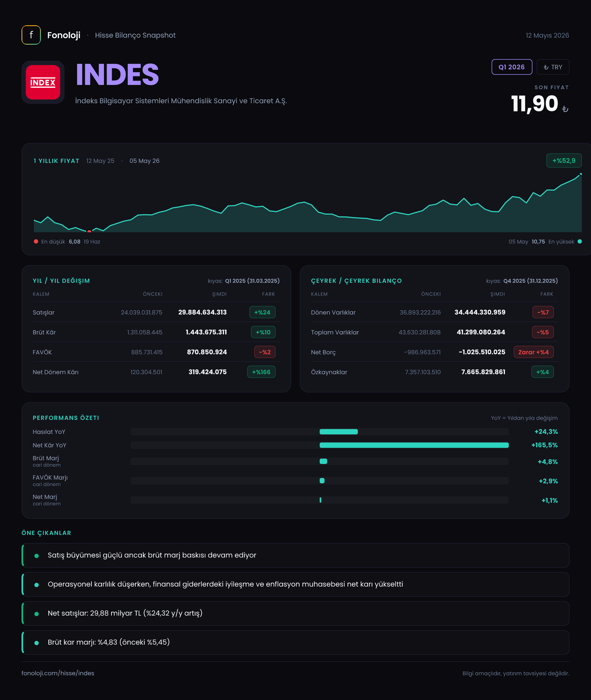The height and width of the screenshot is (700, 591).
Task: Click the red lowest-price marker on chart
Action: click(89, 231)
